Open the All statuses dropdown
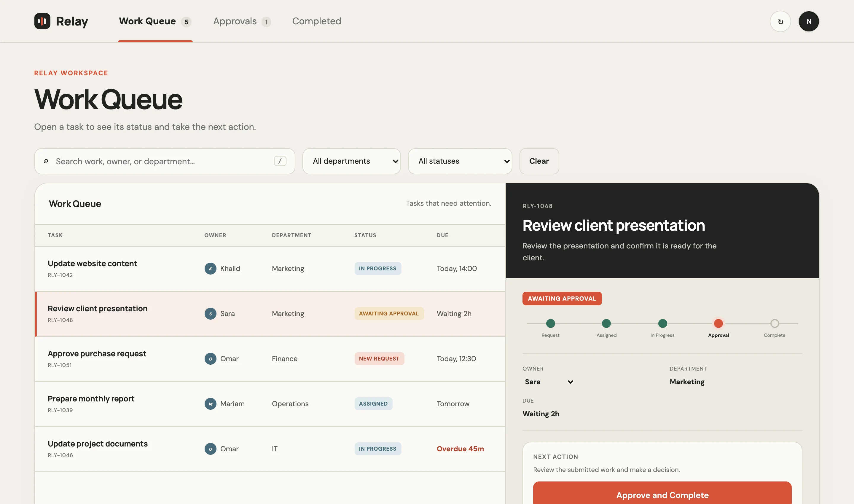The width and height of the screenshot is (854, 504). pyautogui.click(x=460, y=161)
